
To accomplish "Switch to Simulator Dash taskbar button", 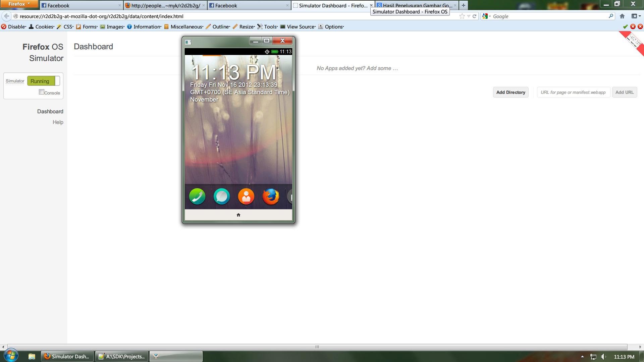I will click(67, 356).
